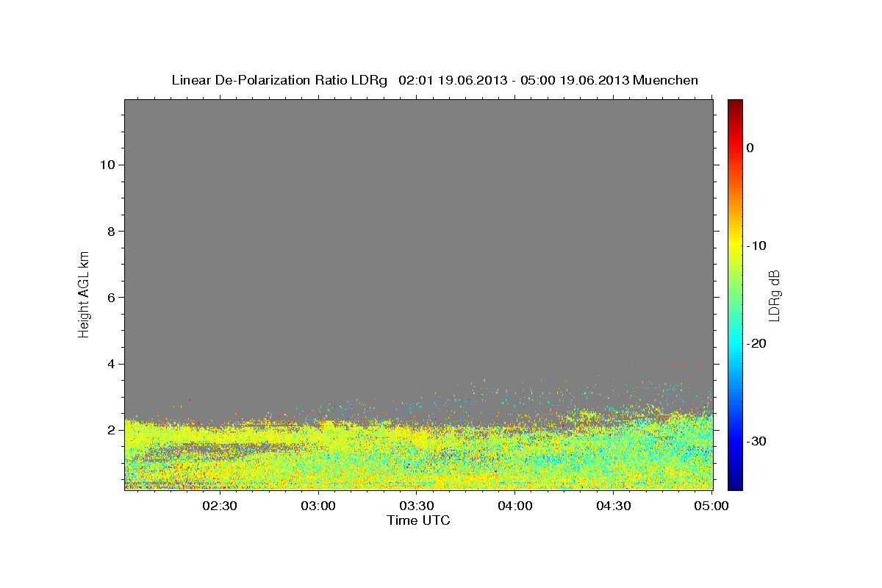The image size is (882, 588).
Task: Click the 03:00 time tick label
Action: pos(318,506)
